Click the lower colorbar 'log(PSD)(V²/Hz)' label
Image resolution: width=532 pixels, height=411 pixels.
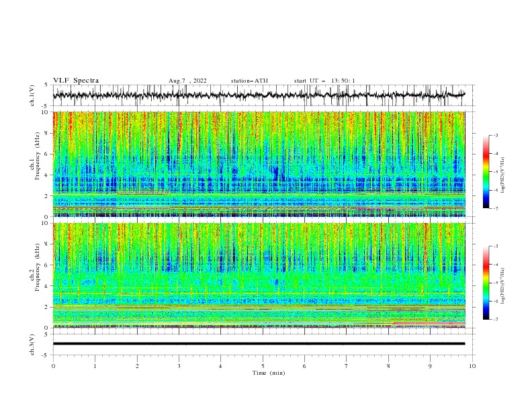503,286
